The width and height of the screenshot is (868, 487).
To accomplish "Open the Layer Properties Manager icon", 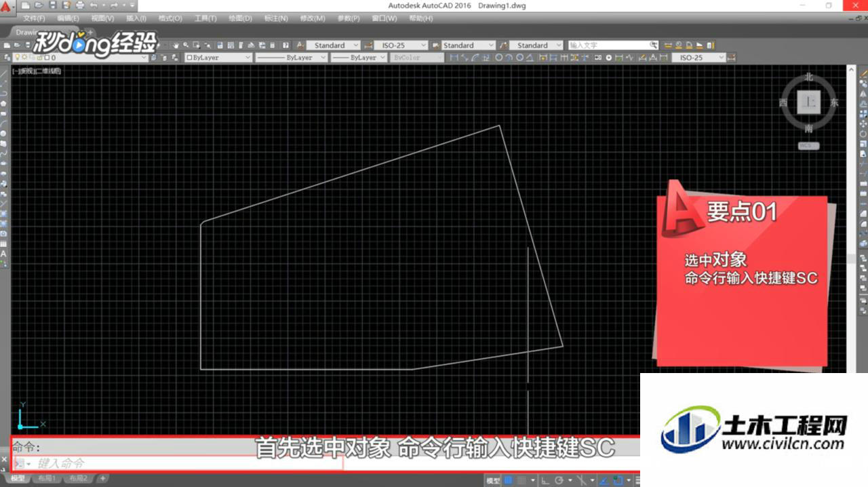I will (x=7, y=58).
